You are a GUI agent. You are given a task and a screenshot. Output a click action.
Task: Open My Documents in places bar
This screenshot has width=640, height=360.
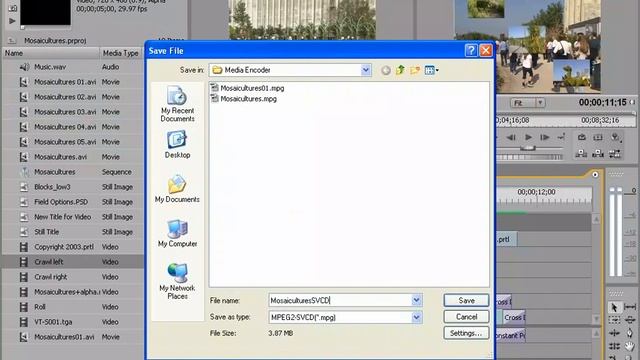(177, 189)
